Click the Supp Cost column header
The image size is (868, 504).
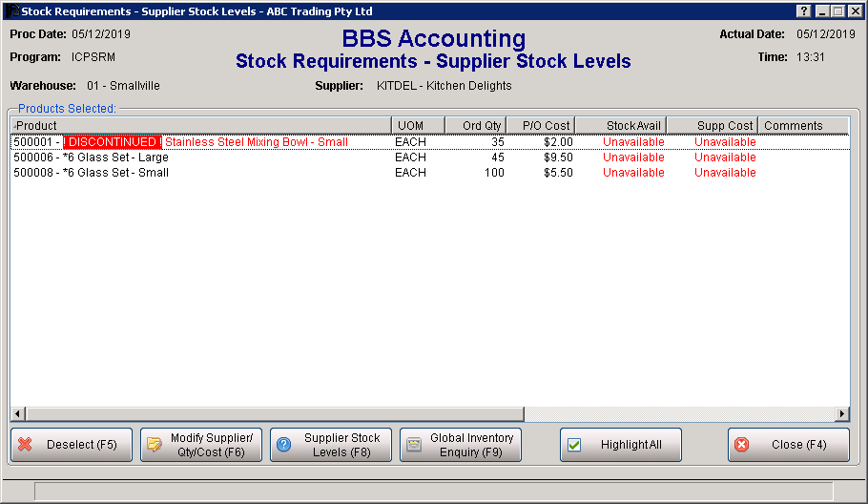coord(712,125)
